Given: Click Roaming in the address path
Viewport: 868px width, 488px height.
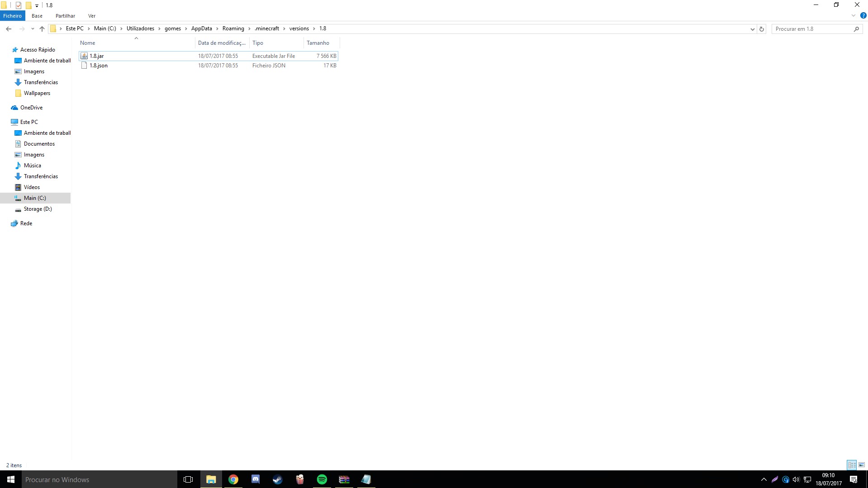Looking at the screenshot, I should coord(233,28).
